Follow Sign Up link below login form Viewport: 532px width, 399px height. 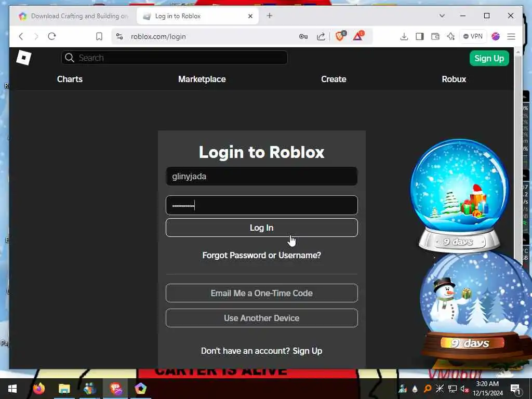coord(308,351)
